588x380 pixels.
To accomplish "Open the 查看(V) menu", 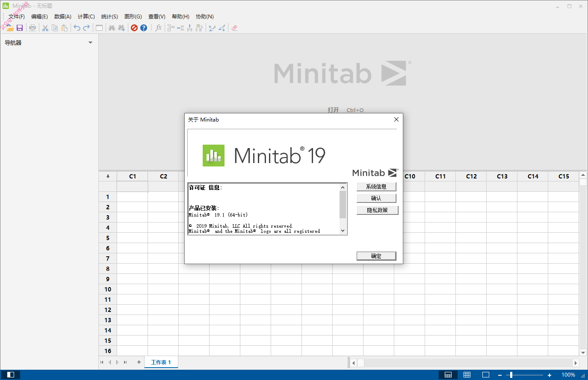I will click(x=157, y=17).
